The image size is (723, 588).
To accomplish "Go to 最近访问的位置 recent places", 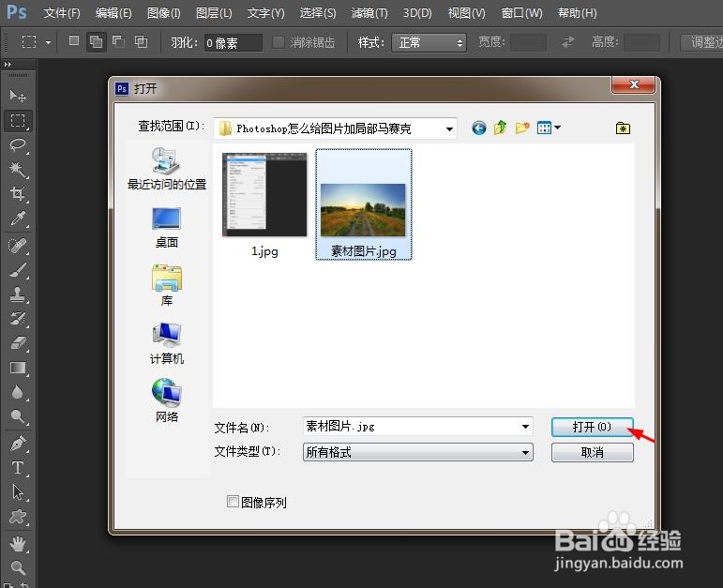I will pyautogui.click(x=167, y=169).
